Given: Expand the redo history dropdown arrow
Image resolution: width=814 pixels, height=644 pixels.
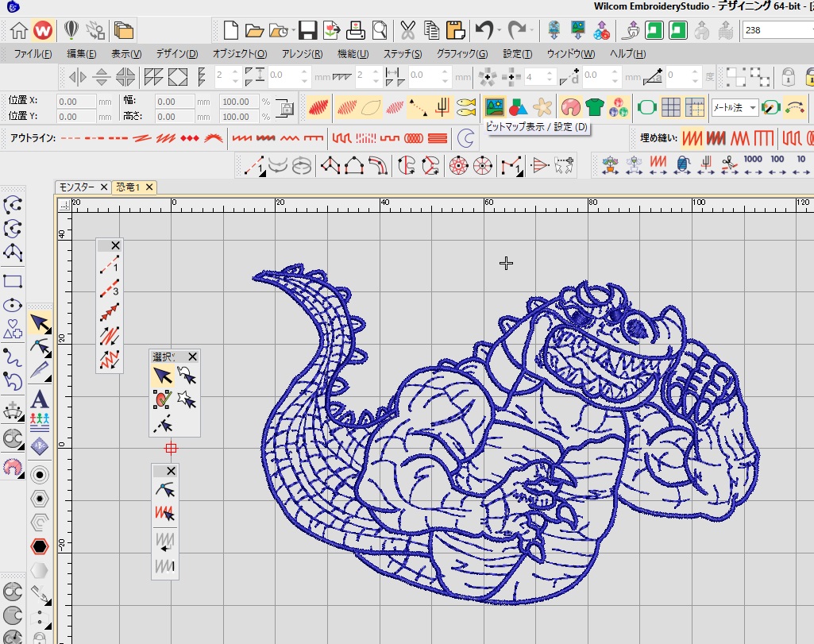Looking at the screenshot, I should tap(531, 31).
